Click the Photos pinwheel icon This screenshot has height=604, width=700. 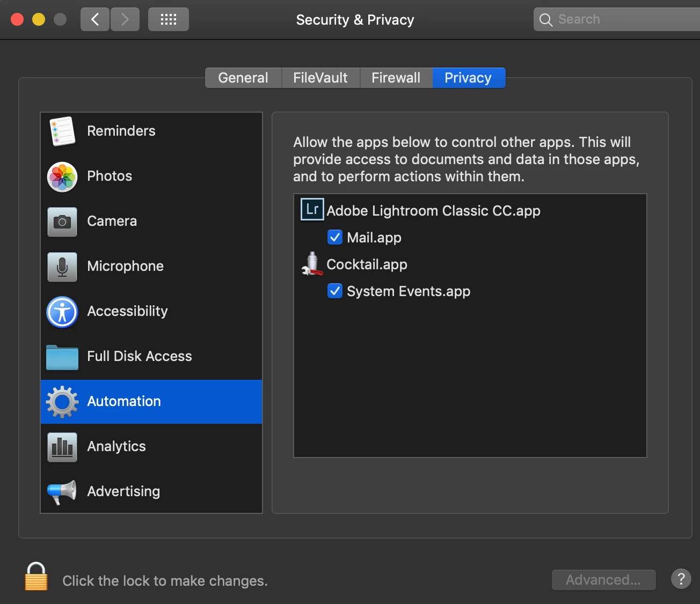[62, 176]
